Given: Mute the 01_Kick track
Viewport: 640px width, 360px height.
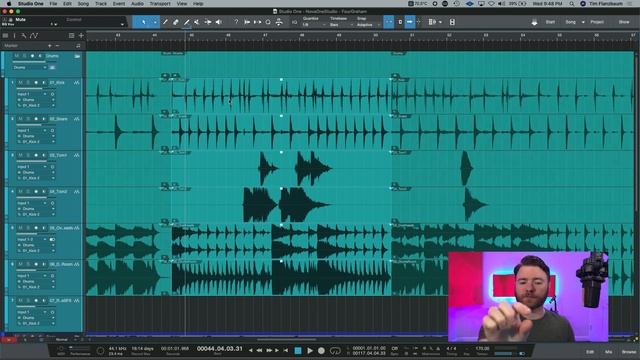Looking at the screenshot, I should 20,82.
